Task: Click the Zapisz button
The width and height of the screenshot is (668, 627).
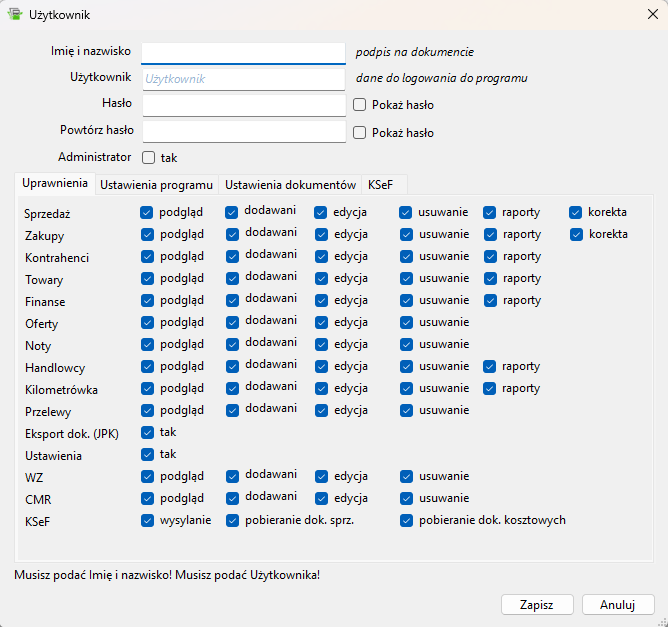Action: (x=537, y=605)
